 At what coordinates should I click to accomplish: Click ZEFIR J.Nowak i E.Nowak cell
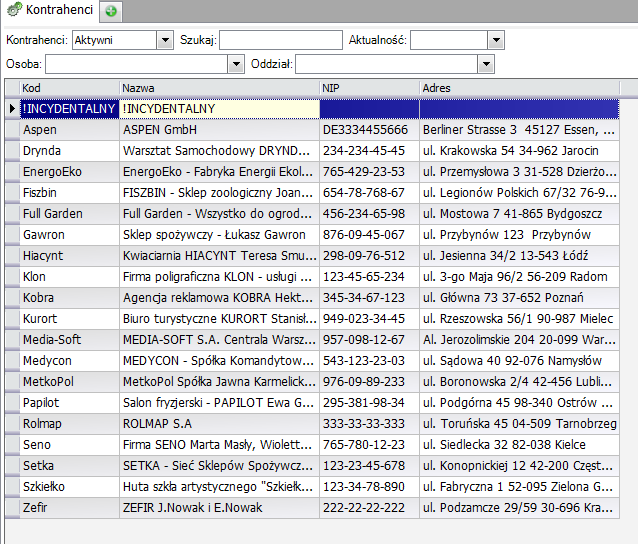219,508
